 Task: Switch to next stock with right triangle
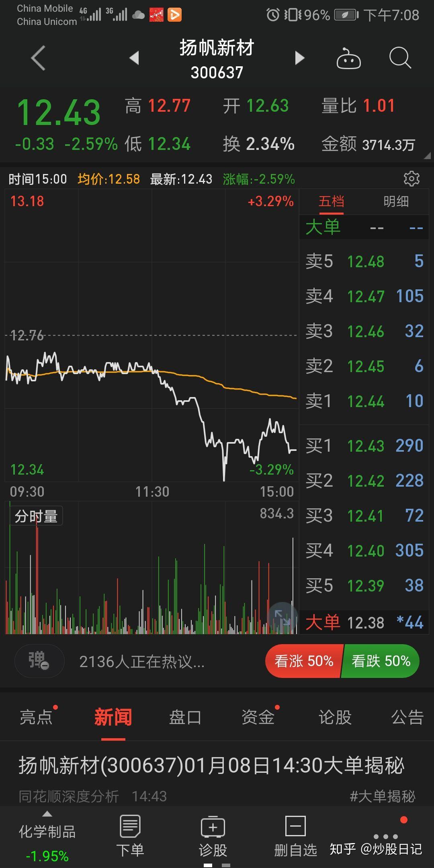coord(299,58)
